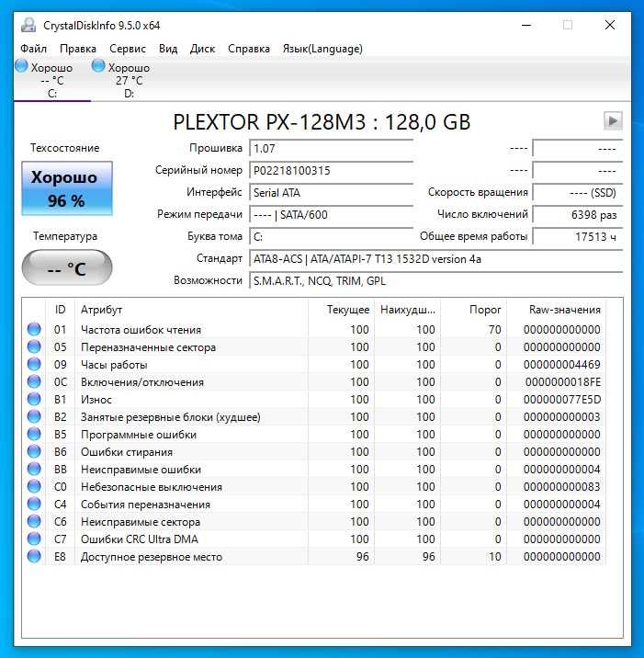The width and height of the screenshot is (644, 658).
Task: Click the status orb for attribute C6
Action: pos(34,521)
